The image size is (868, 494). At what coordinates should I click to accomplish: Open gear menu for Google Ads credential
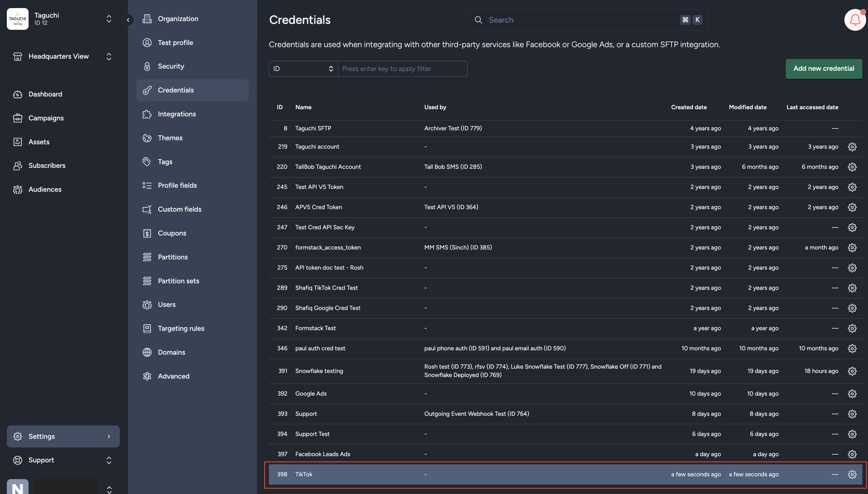[x=852, y=393]
